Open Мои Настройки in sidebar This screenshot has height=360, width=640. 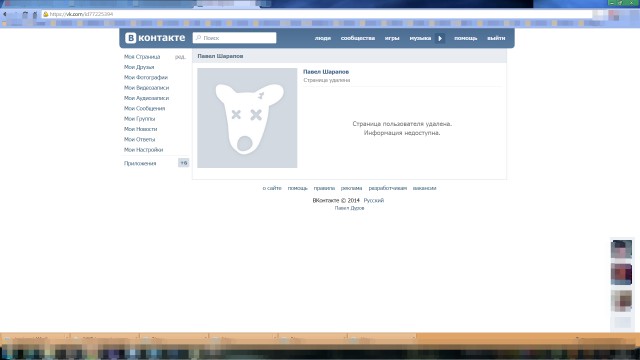(x=143, y=150)
